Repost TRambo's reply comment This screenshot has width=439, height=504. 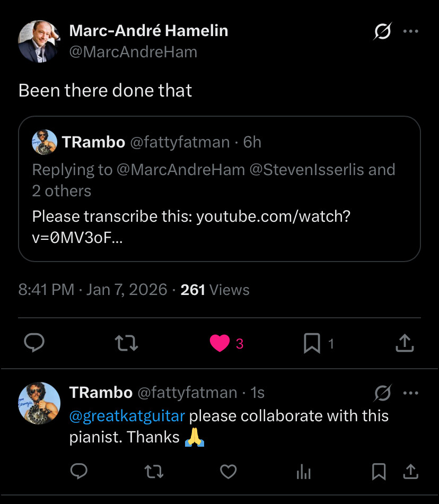[x=154, y=471]
